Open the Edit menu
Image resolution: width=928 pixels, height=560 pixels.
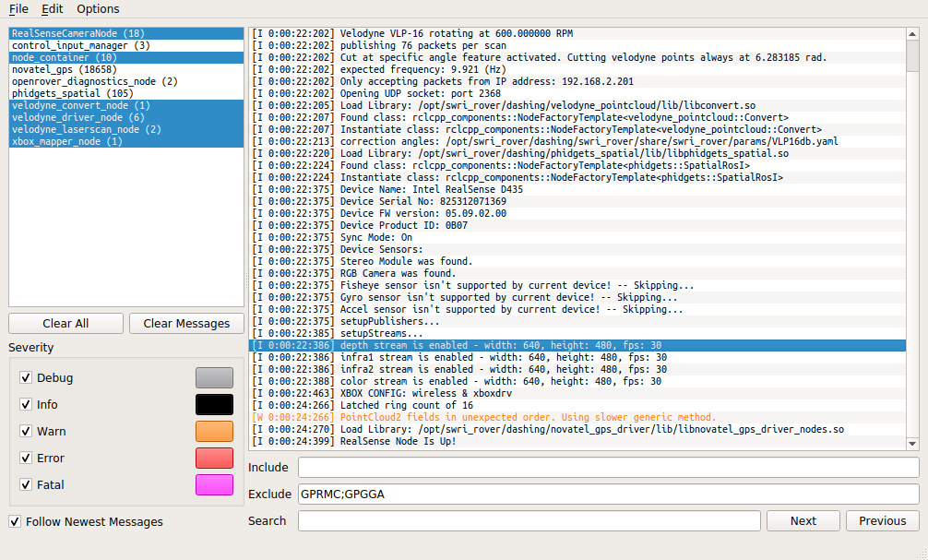pos(52,8)
